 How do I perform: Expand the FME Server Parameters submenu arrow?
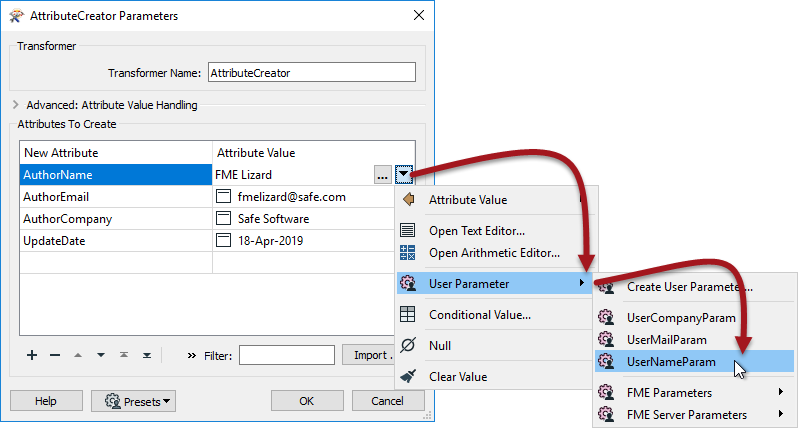(781, 414)
